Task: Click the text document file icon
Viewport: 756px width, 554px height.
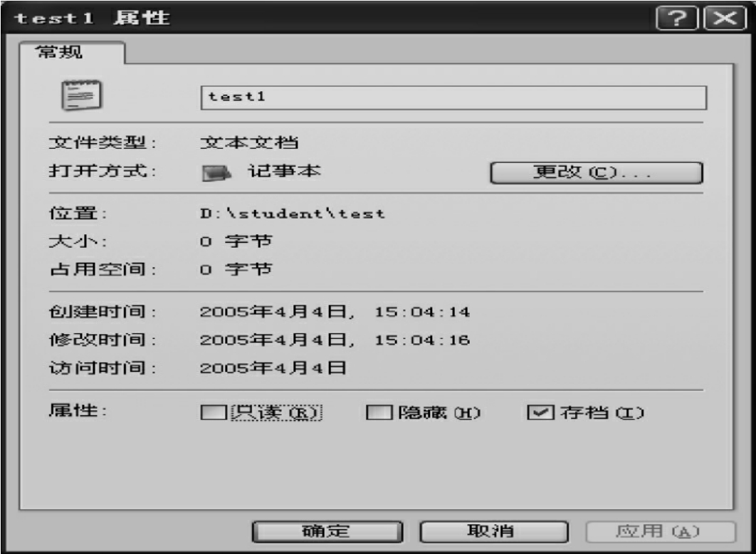Action: click(x=81, y=95)
